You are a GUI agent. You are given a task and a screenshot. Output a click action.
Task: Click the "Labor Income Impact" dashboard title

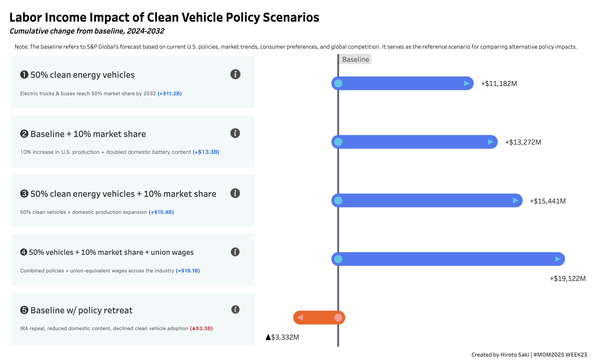click(164, 17)
